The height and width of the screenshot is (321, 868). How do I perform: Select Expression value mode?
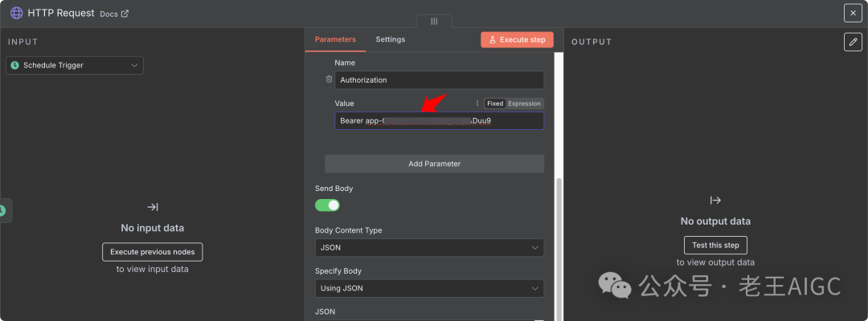coord(524,104)
